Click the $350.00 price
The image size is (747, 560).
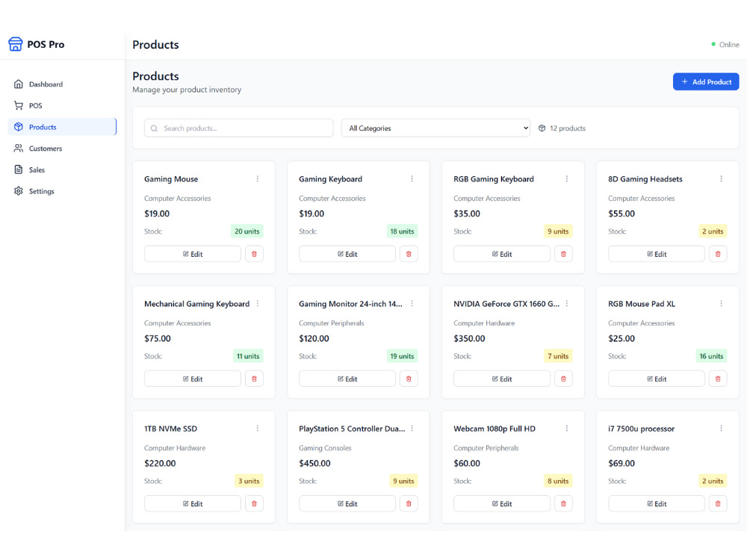469,338
